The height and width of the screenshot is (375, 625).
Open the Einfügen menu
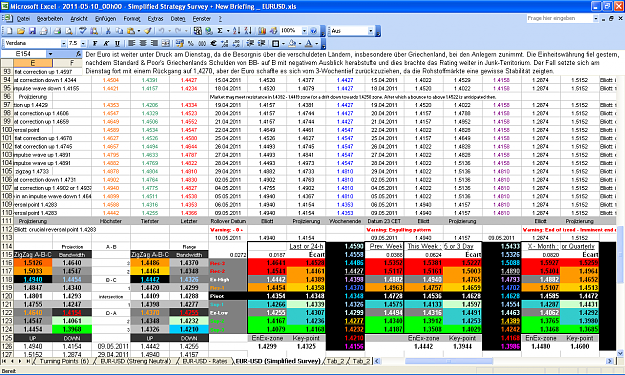[105, 18]
